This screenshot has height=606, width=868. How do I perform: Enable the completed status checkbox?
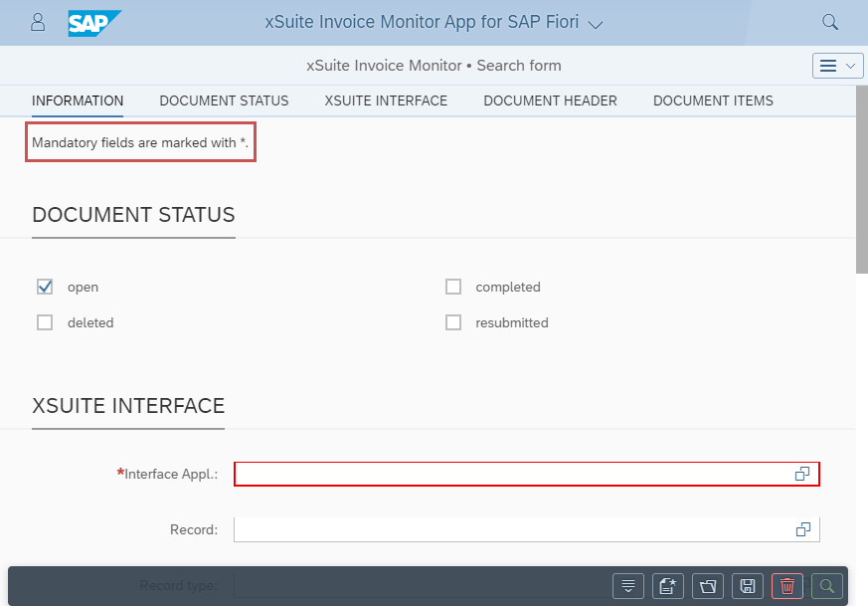pos(453,287)
